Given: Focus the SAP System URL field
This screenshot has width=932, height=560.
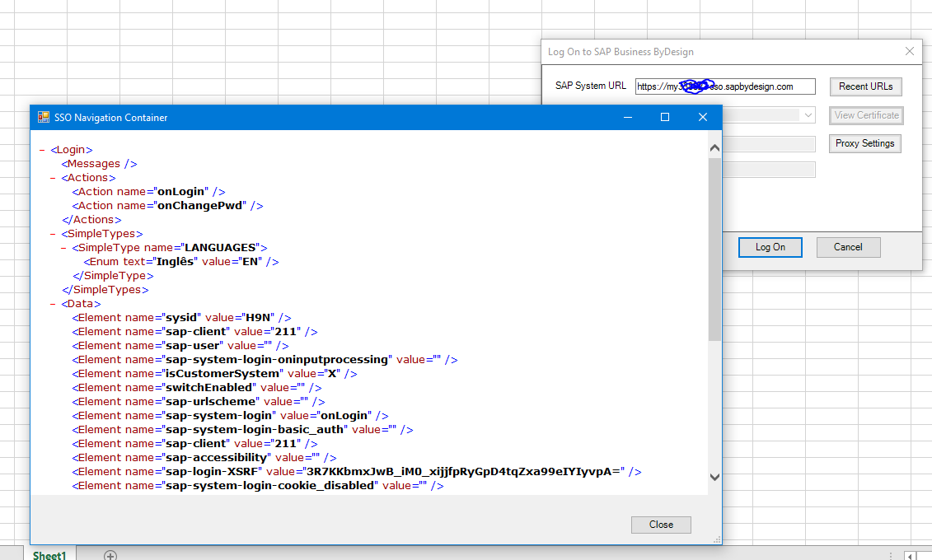Looking at the screenshot, I should point(725,86).
